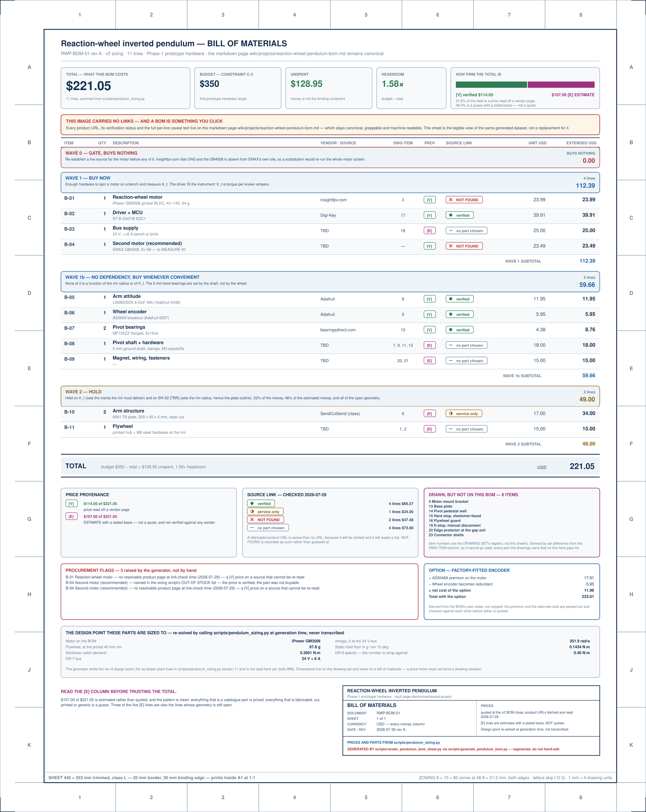646x812 pixels.
Task: Click the "[V] verified $114.05" label under the bar
Action: point(474,95)
